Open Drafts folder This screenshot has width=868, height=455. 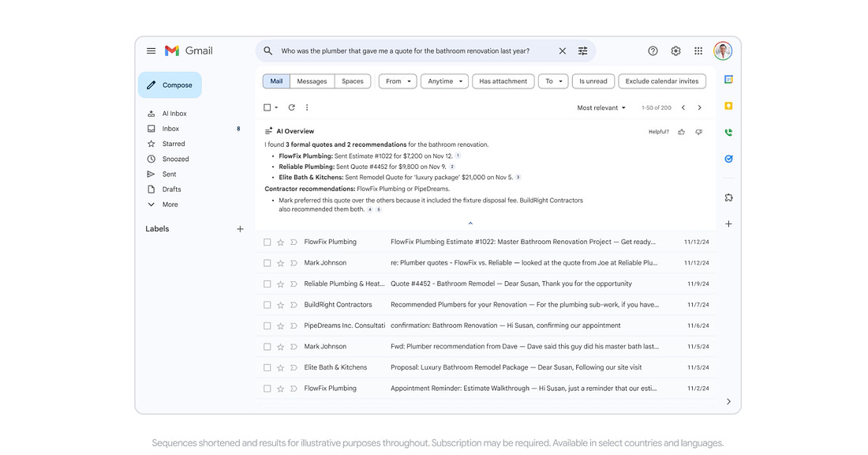(171, 190)
